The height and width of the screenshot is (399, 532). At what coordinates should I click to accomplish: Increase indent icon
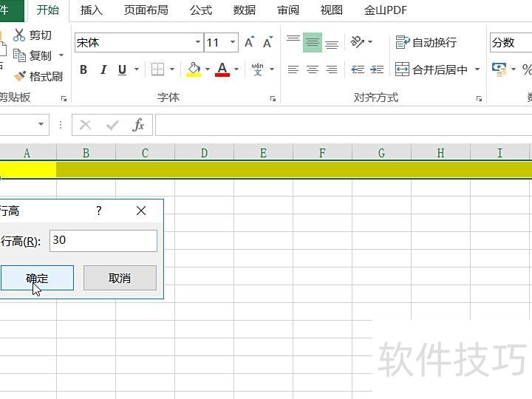[377, 69]
